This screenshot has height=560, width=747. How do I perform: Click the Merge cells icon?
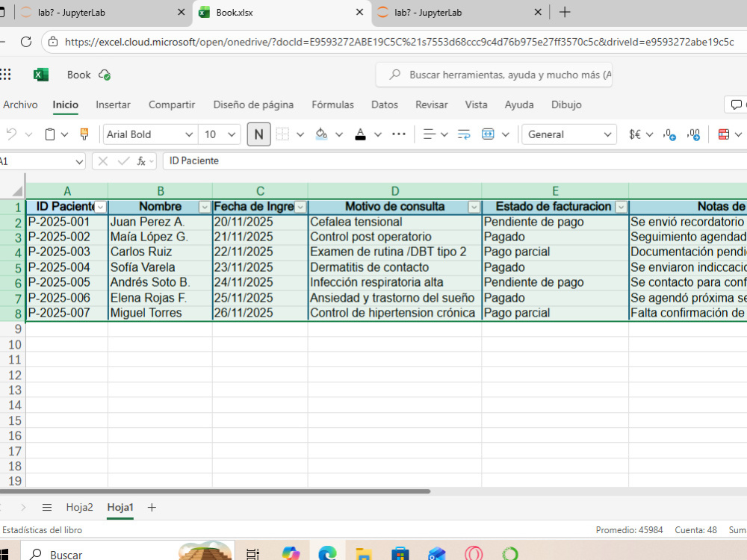(488, 134)
